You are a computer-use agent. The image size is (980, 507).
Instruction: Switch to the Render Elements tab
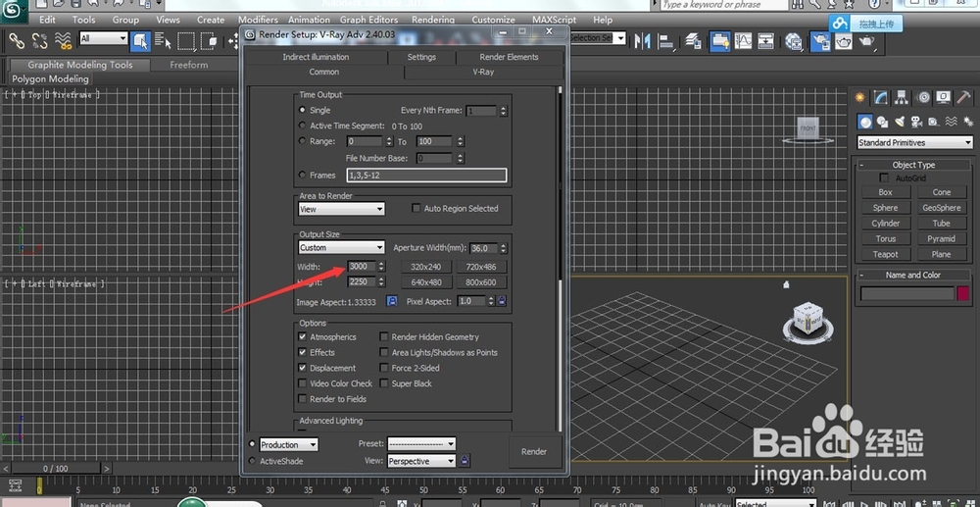pyautogui.click(x=509, y=57)
